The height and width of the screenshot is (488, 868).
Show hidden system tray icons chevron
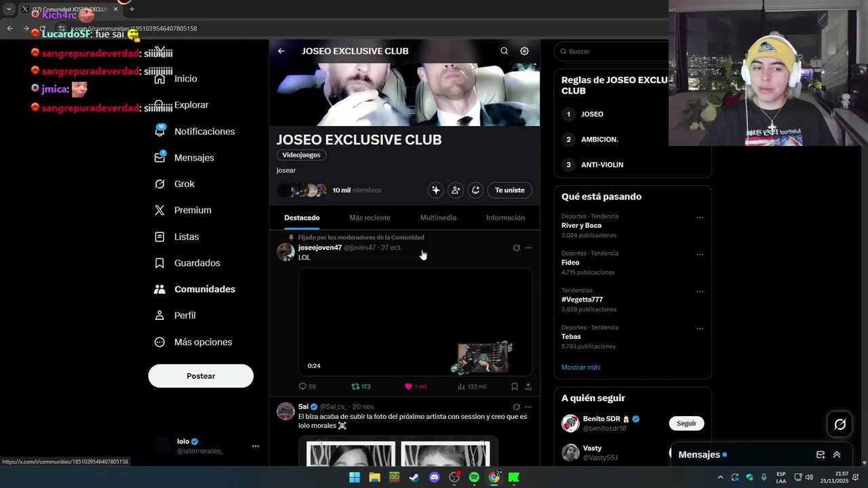click(720, 477)
